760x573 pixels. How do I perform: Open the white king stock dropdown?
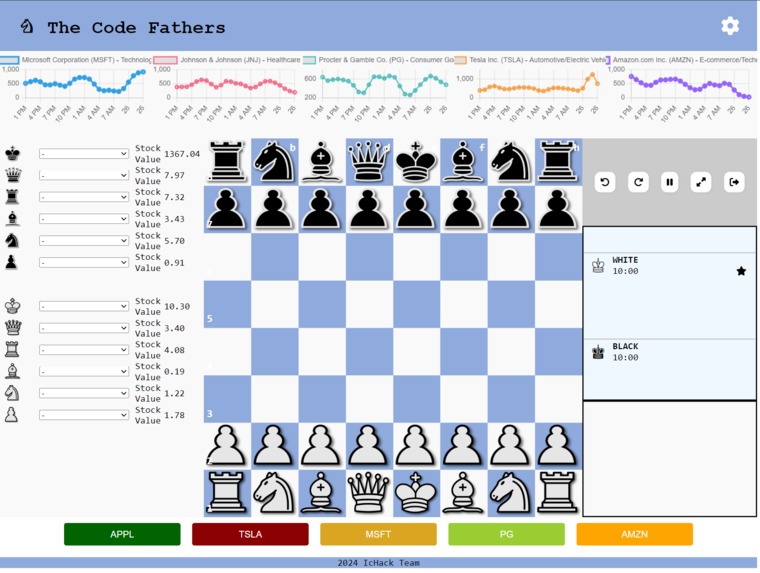click(x=84, y=306)
